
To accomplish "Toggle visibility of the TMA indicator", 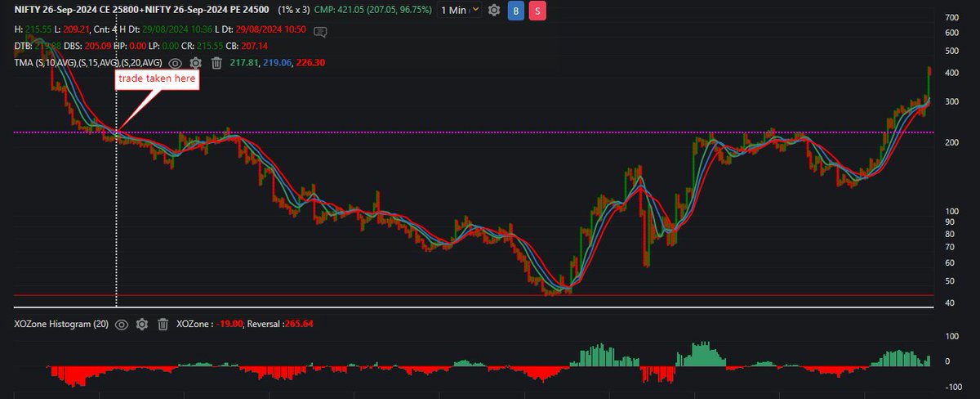I will [x=175, y=62].
